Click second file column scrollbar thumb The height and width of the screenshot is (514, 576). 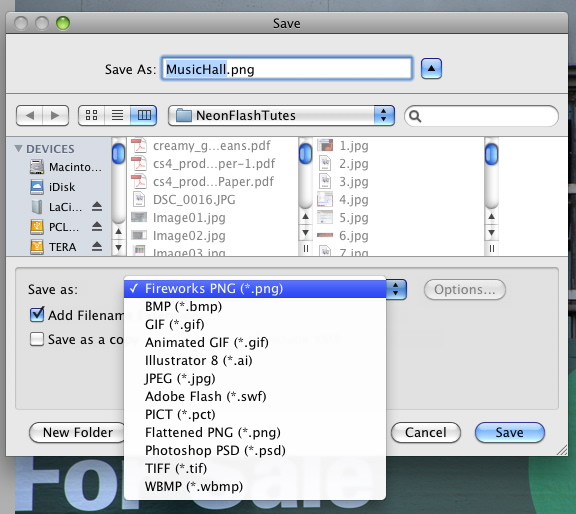click(x=492, y=154)
